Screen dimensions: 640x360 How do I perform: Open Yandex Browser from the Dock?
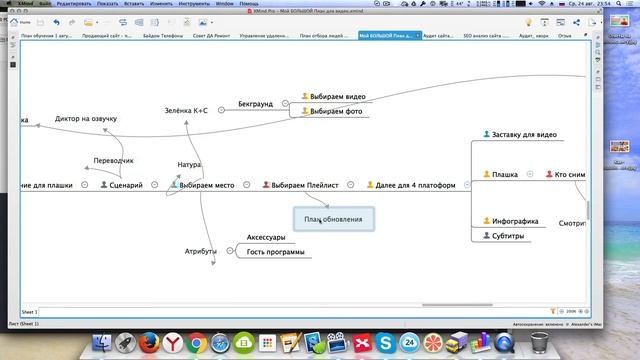[173, 342]
